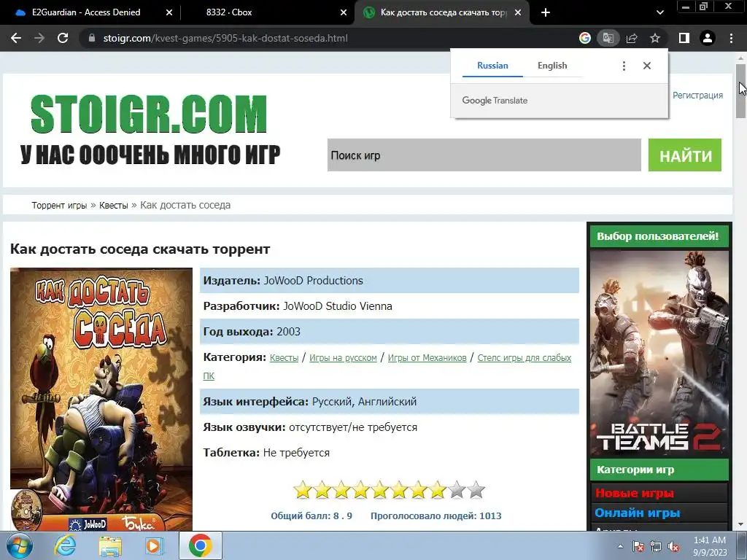The width and height of the screenshot is (747, 560).
Task: Click the scrollbar down arrow
Action: (x=741, y=524)
